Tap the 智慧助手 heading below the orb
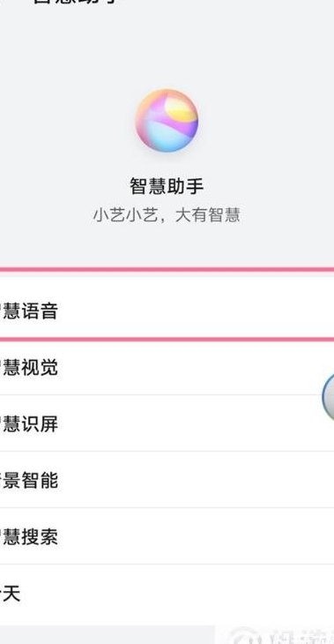The image size is (334, 644). pyautogui.click(x=167, y=185)
